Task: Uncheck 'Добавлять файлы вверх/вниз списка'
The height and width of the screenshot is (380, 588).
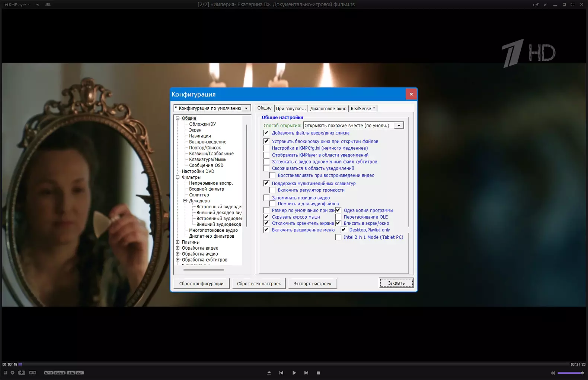Action: (x=266, y=133)
